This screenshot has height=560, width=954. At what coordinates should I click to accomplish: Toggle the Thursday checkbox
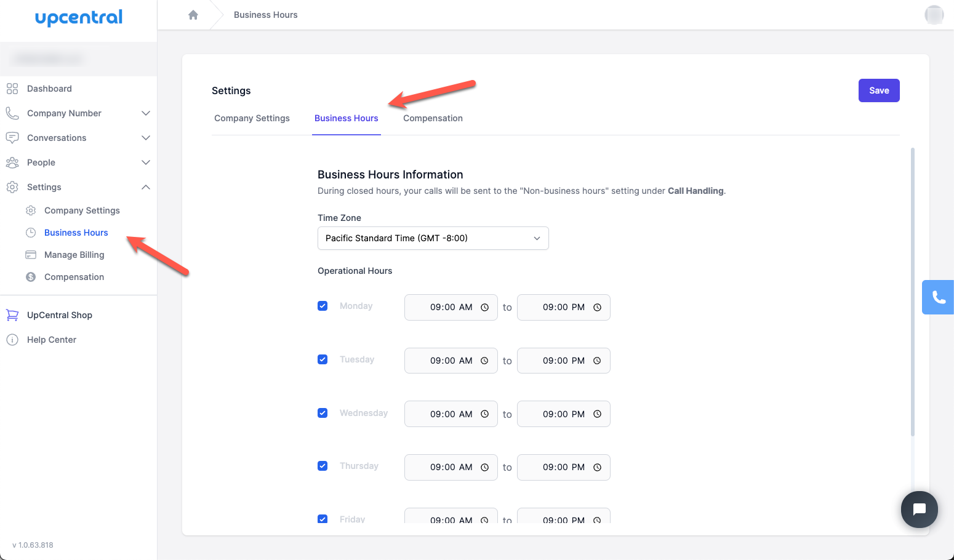[x=323, y=466]
